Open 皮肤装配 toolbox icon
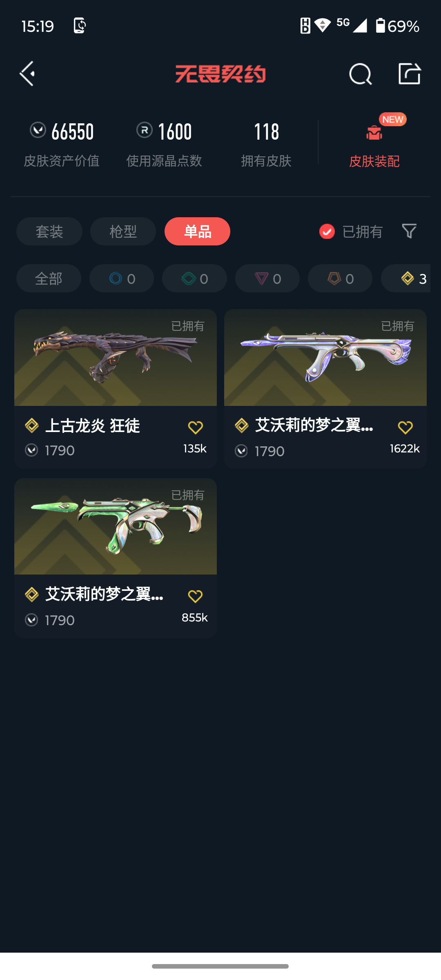Viewport: 441px width, 980px height. (374, 133)
